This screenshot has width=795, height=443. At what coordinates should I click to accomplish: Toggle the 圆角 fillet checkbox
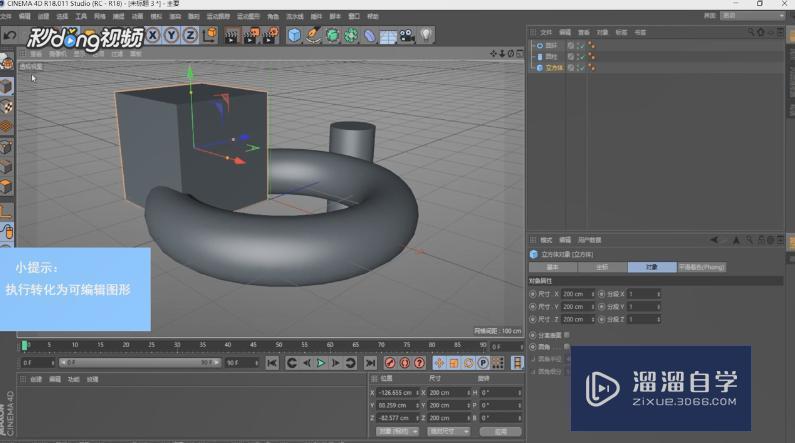pyautogui.click(x=566, y=347)
